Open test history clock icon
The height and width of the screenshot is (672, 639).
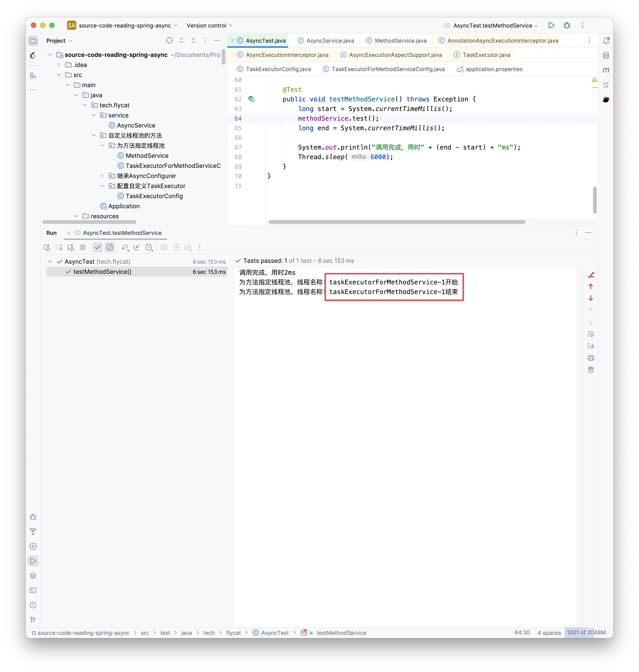[149, 247]
